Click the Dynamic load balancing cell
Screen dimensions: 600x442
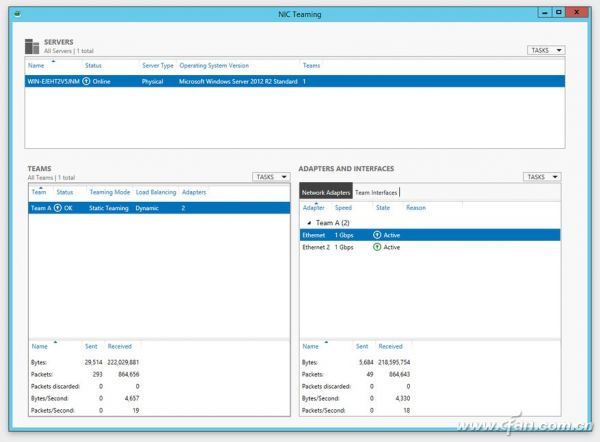click(x=147, y=208)
